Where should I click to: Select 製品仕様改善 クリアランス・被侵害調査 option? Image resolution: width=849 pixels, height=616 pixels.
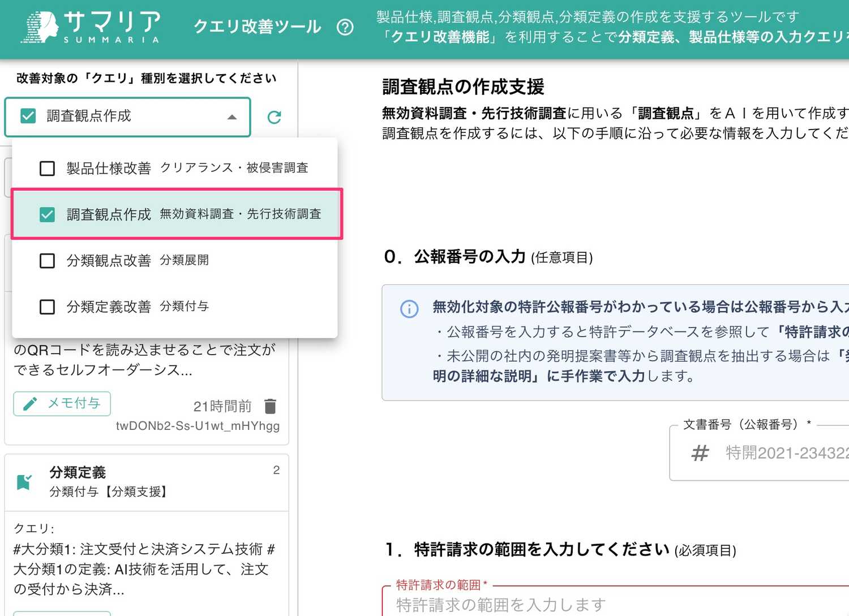tap(174, 168)
